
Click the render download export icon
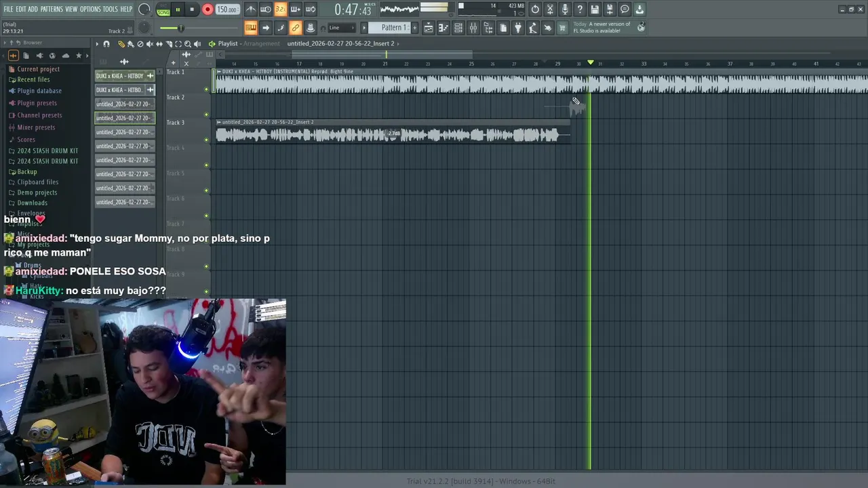pyautogui.click(x=639, y=9)
